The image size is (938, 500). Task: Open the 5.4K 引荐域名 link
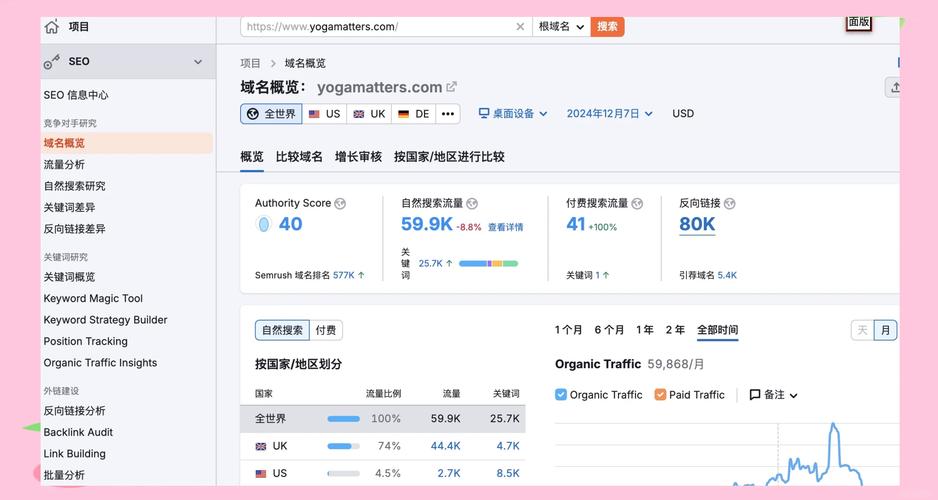pyautogui.click(x=727, y=275)
